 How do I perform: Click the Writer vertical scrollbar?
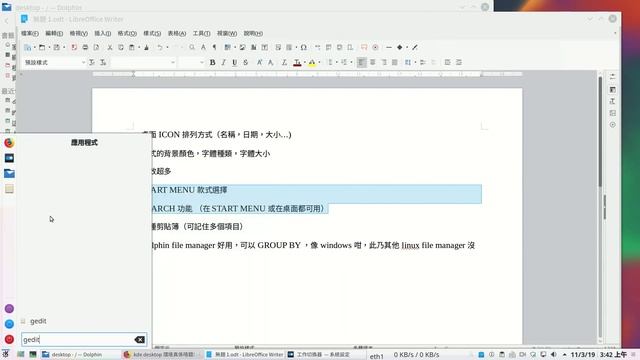click(600, 208)
